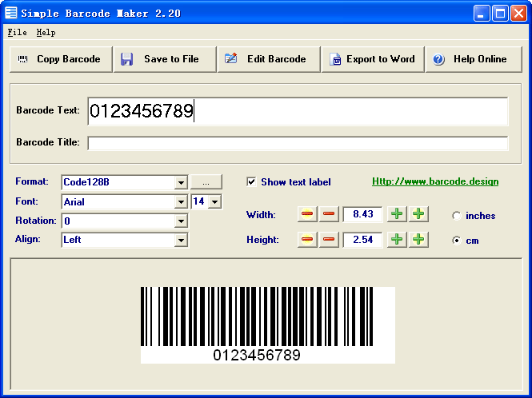
Task: Click the Width value field 8.43
Action: (362, 214)
